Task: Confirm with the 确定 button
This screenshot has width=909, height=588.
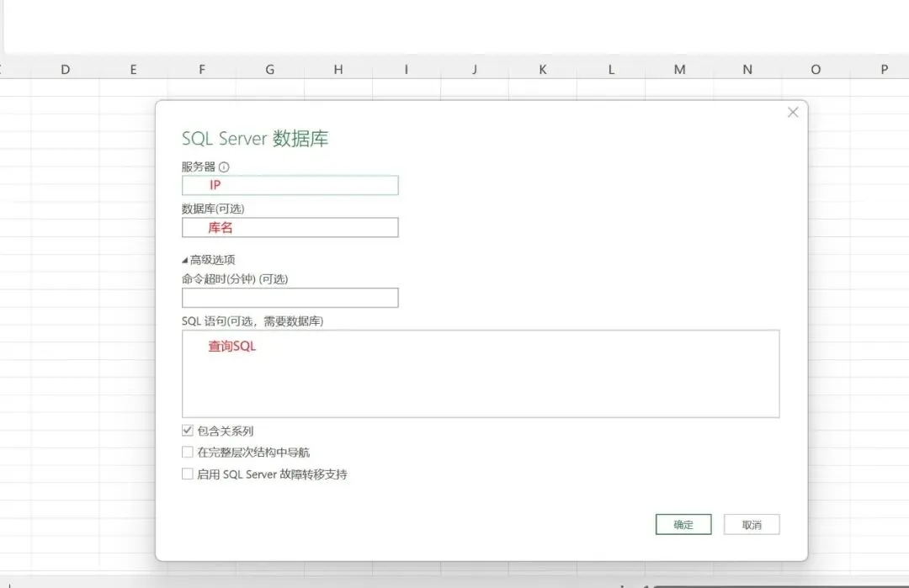Action: pos(683,525)
